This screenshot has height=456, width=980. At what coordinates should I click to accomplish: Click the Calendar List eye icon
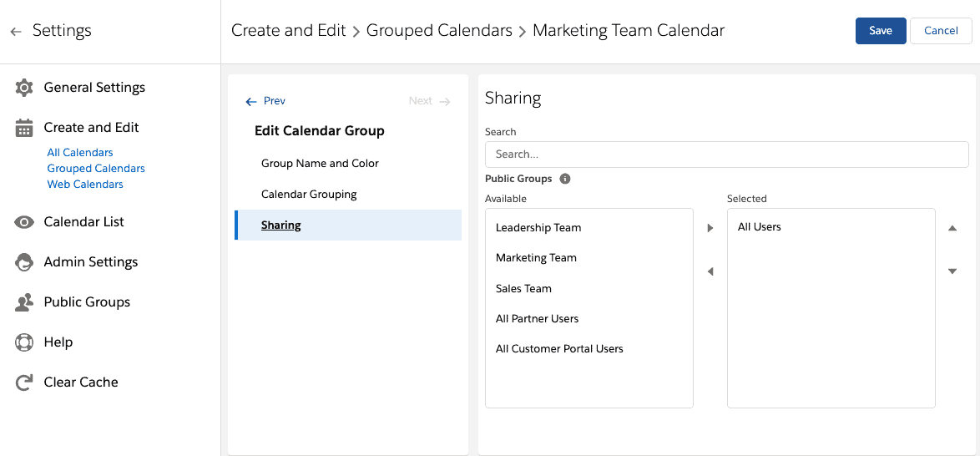23,222
